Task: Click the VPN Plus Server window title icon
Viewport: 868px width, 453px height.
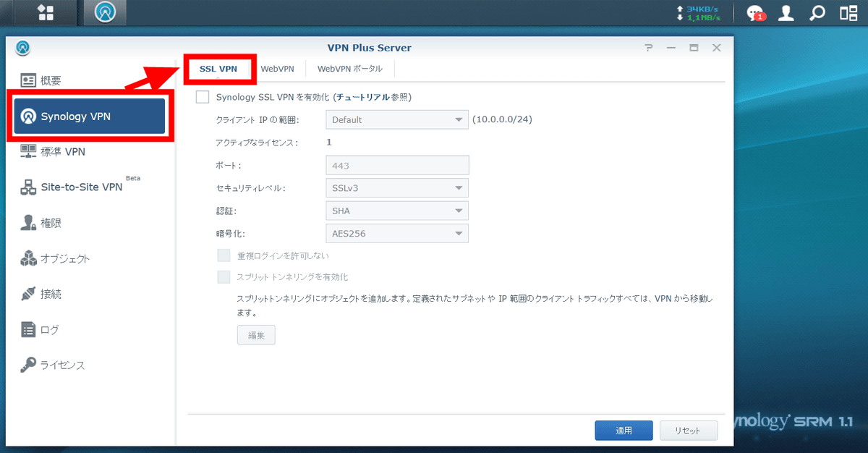Action: [x=24, y=48]
